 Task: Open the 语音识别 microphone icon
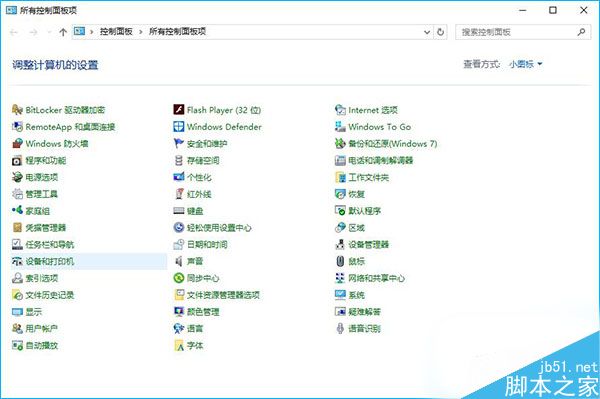340,329
